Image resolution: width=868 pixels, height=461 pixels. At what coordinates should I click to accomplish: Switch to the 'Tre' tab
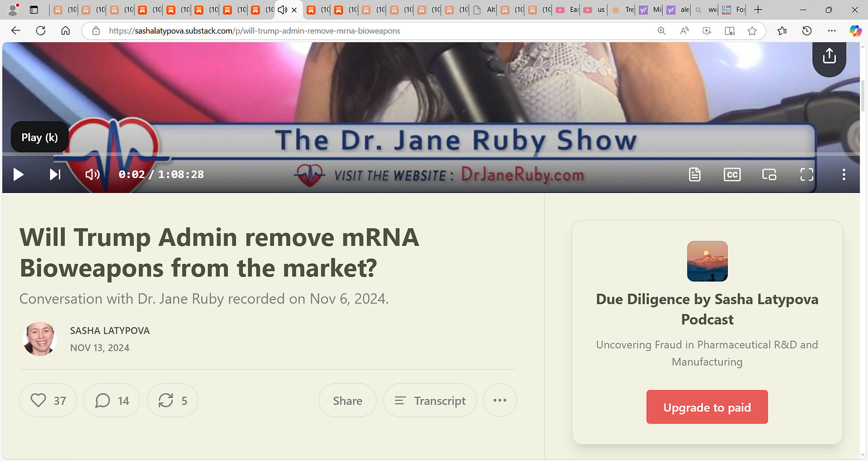pyautogui.click(x=622, y=10)
